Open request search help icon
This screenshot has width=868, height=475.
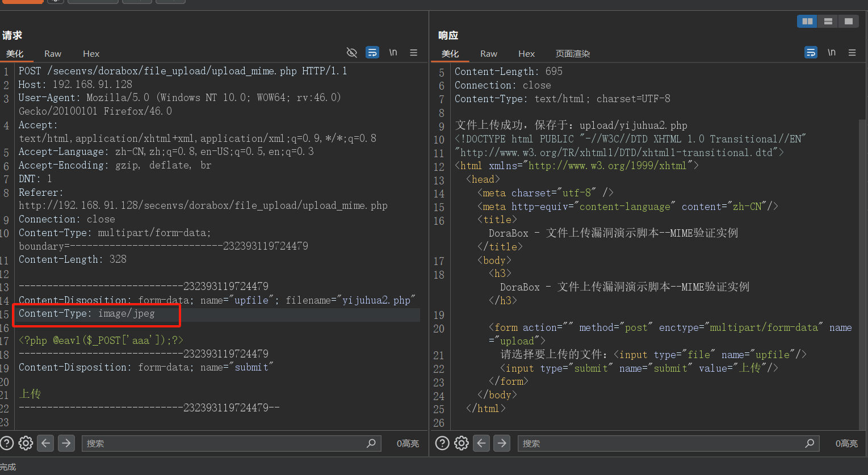[7, 443]
